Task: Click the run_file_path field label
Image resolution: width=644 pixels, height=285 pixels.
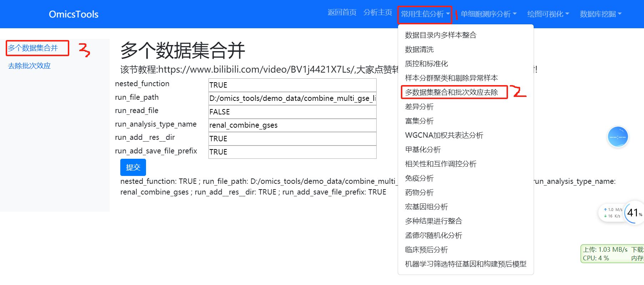Action: click(137, 97)
